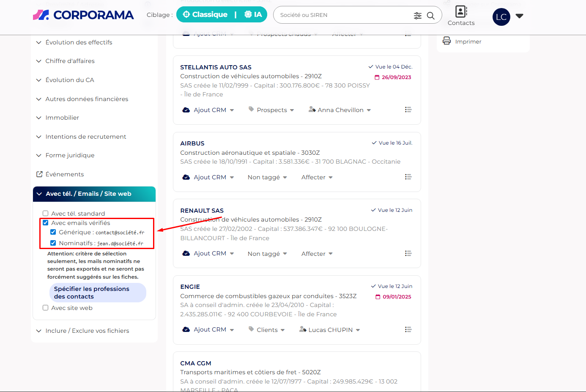586x392 pixels.
Task: Click Spécifier les professions des contacts
Action: (98, 293)
